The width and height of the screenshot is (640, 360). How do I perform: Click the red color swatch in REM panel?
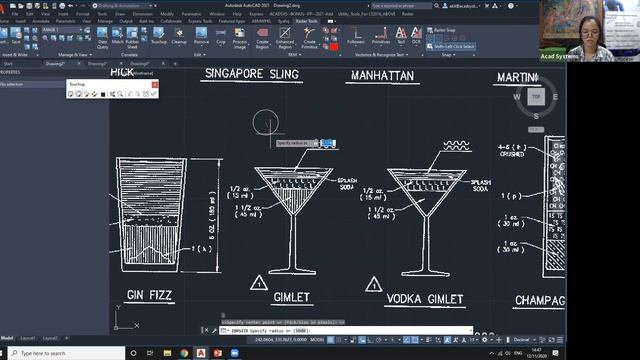333,47
